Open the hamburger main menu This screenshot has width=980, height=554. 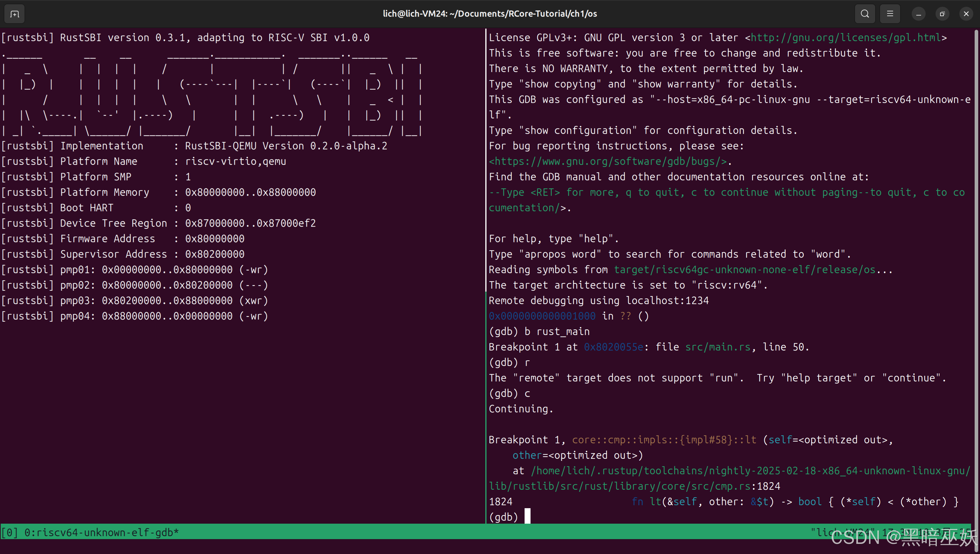click(890, 14)
